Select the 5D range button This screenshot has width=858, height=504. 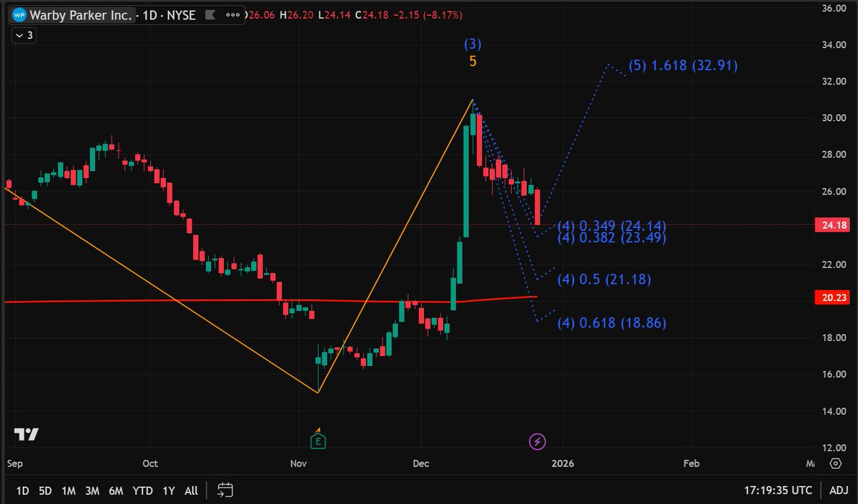(44, 491)
